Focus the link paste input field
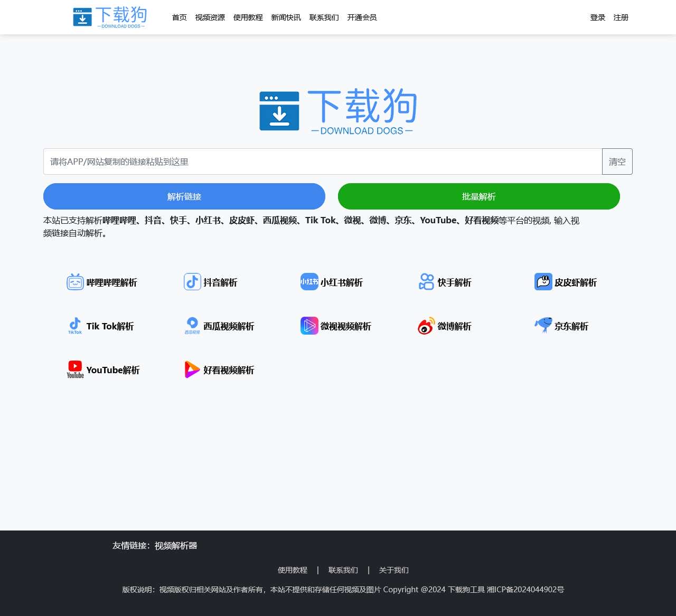Image resolution: width=676 pixels, height=616 pixels. [x=323, y=162]
